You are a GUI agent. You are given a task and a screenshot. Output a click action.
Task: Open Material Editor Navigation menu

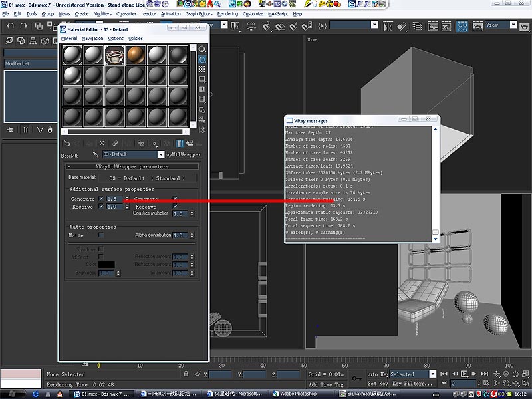(92, 39)
